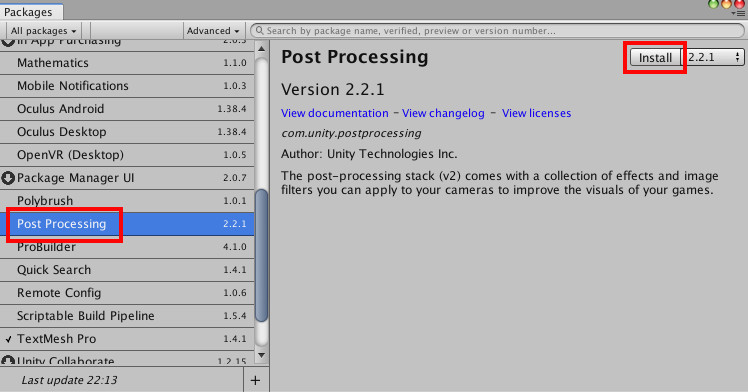This screenshot has width=748, height=392.
Task: Select the Package Manager UI package
Action: click(127, 178)
